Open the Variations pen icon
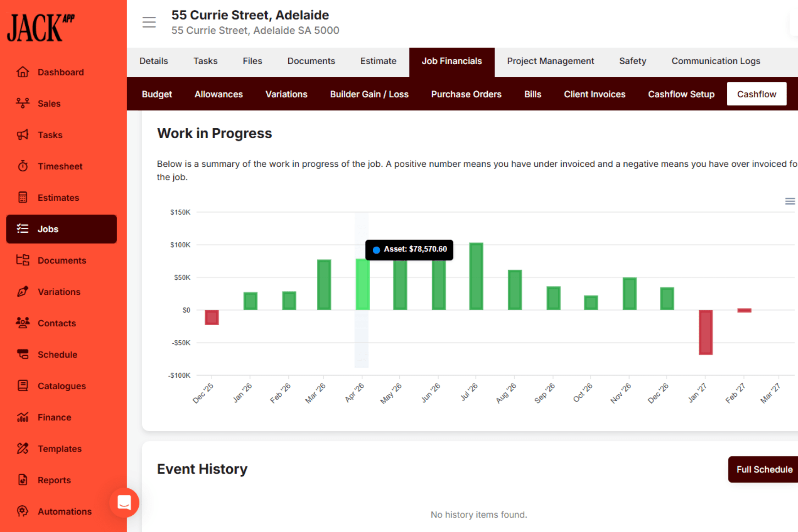The height and width of the screenshot is (532, 798). coord(23,292)
